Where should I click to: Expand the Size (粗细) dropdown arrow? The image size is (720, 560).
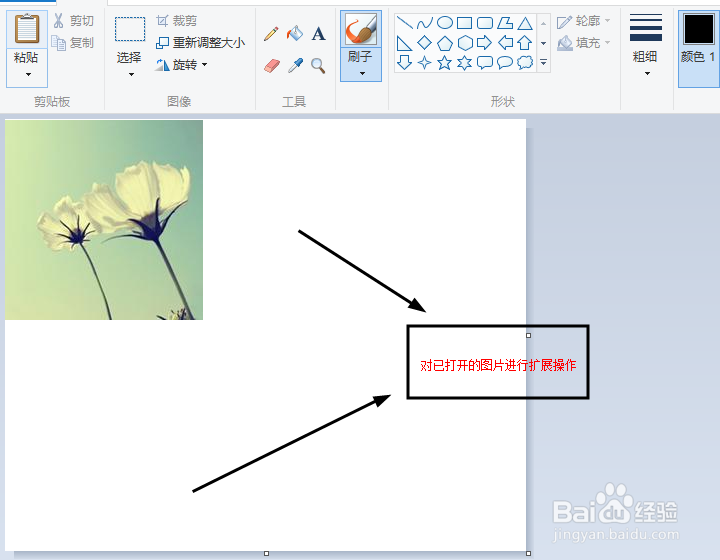point(647,73)
